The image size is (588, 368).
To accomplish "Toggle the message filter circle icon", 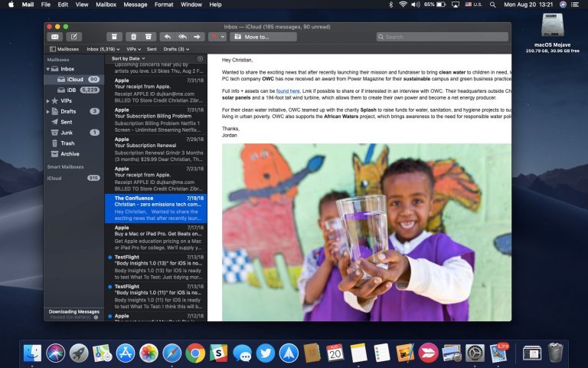I will pyautogui.click(x=201, y=58).
